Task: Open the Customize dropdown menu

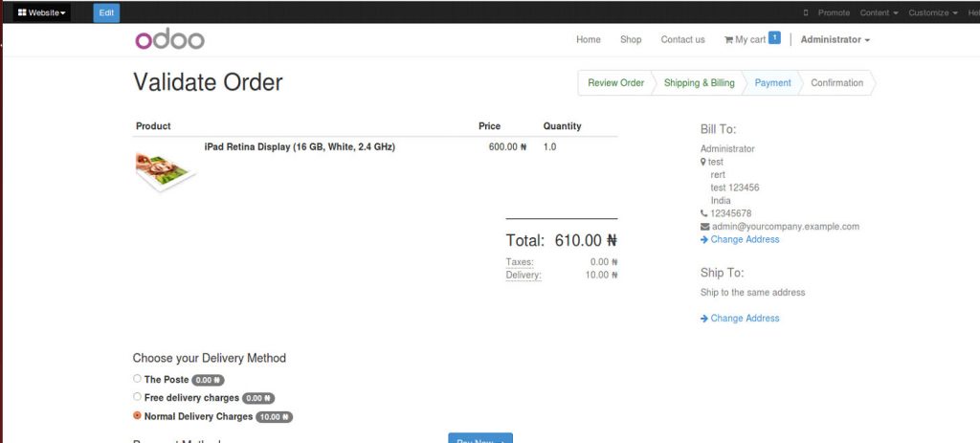Action: pyautogui.click(x=932, y=12)
